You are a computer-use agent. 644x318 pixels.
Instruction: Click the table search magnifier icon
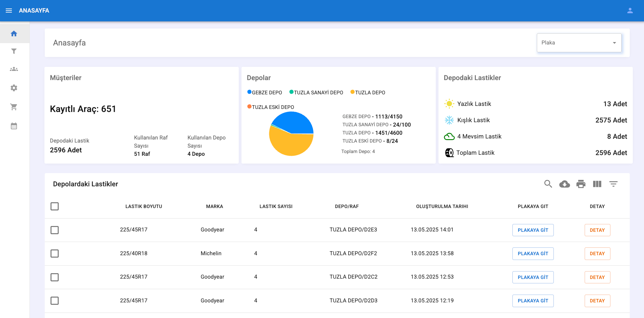[548, 184]
